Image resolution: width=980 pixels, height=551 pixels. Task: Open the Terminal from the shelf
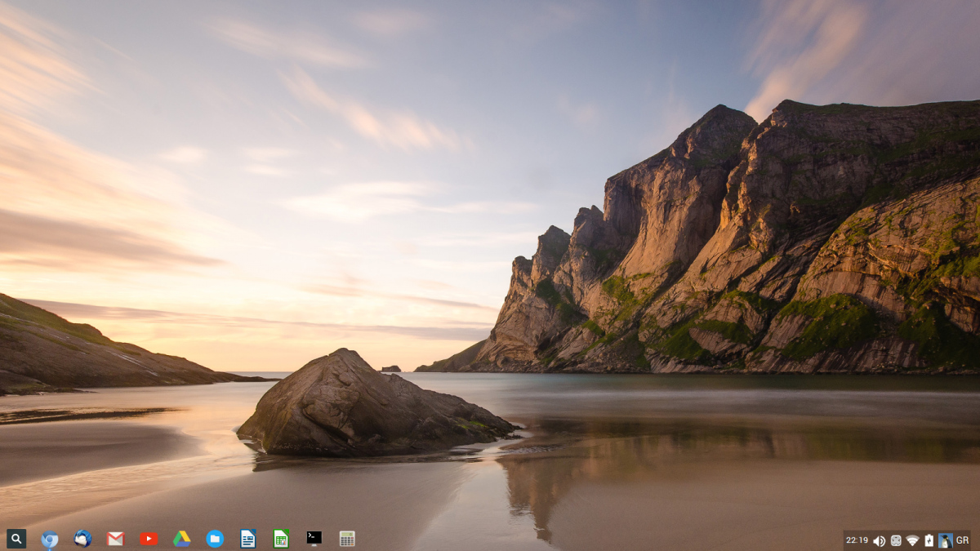pyautogui.click(x=314, y=538)
